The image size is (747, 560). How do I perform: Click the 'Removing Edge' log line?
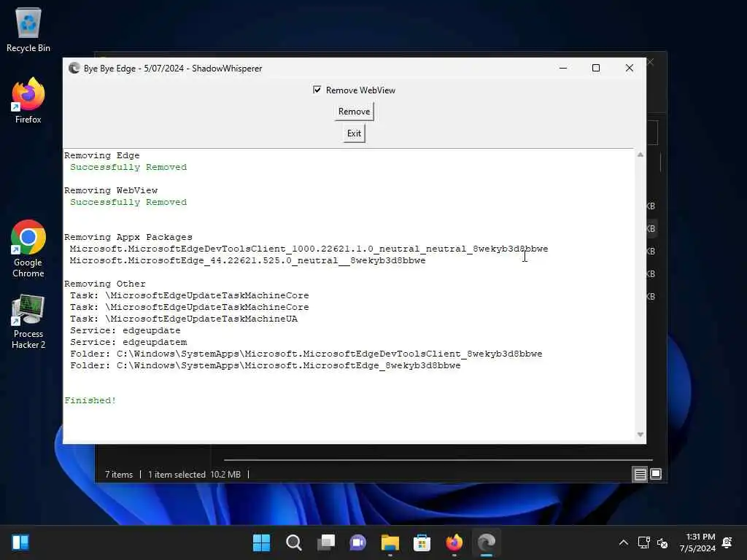(102, 155)
